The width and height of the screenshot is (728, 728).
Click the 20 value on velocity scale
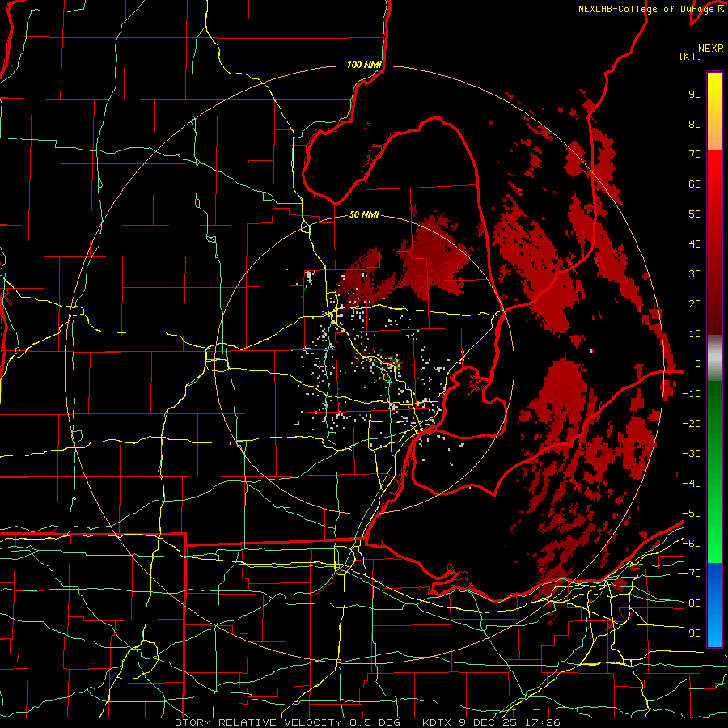695,303
